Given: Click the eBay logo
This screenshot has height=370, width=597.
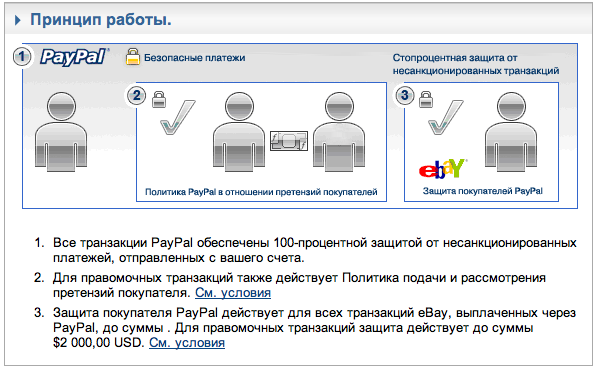Looking at the screenshot, I should coord(442,169).
